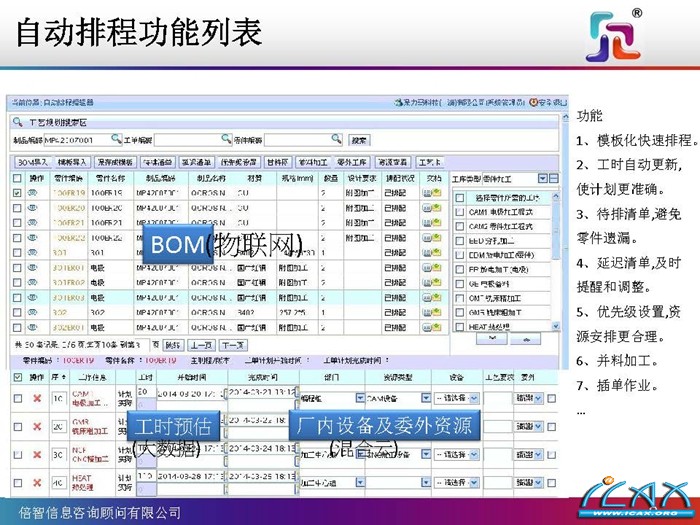Click the 工艺卡 toolbar button

click(x=429, y=162)
